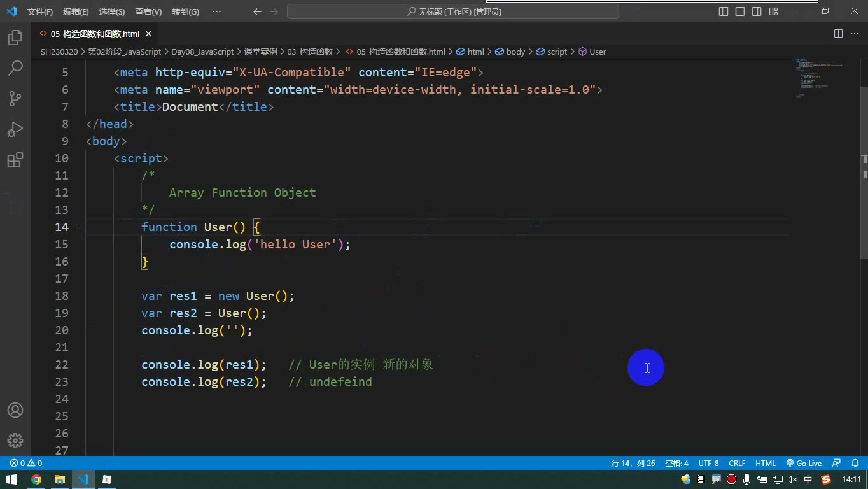868x489 pixels.
Task: Open the Extensions view
Action: pyautogui.click(x=15, y=160)
